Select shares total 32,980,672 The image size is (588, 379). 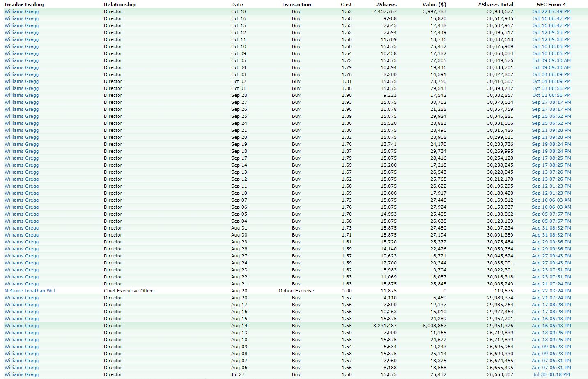point(500,11)
